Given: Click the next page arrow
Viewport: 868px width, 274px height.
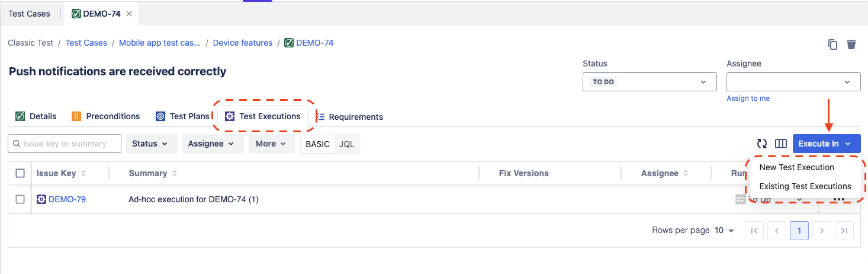Looking at the screenshot, I should [x=822, y=231].
